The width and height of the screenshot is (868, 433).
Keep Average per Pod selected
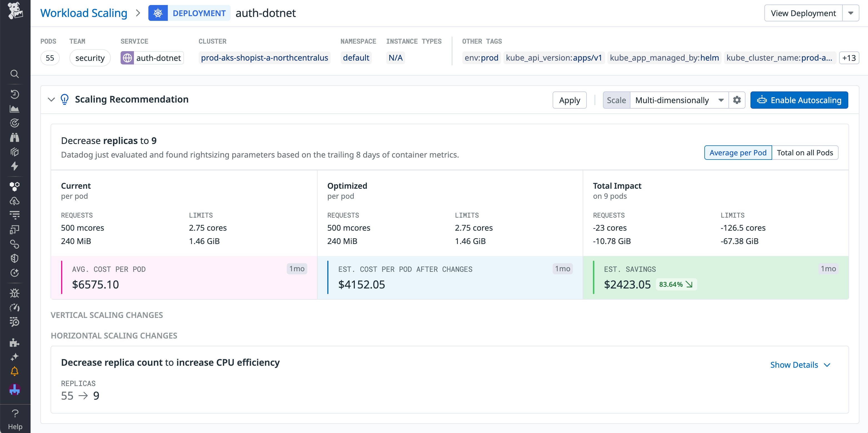point(738,152)
